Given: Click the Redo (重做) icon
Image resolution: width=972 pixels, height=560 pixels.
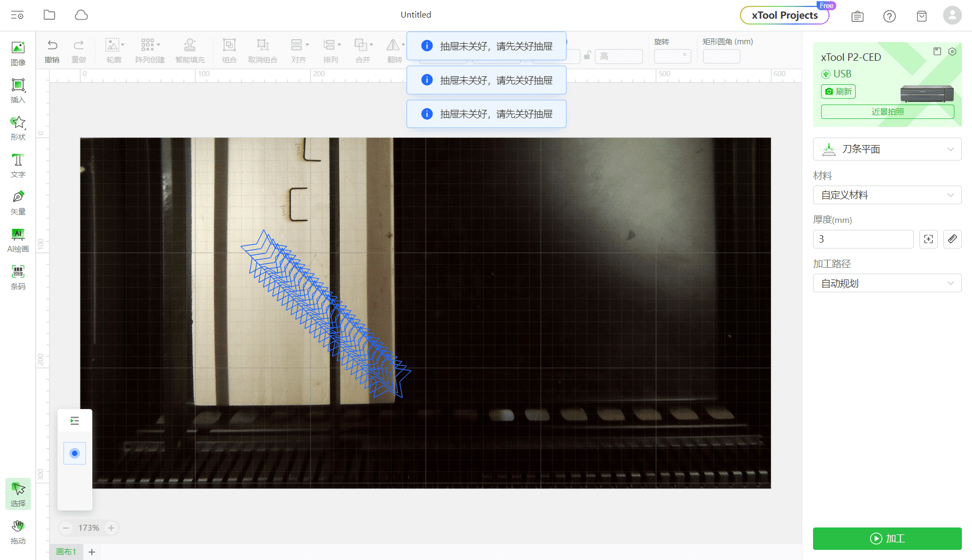Looking at the screenshot, I should (x=79, y=51).
